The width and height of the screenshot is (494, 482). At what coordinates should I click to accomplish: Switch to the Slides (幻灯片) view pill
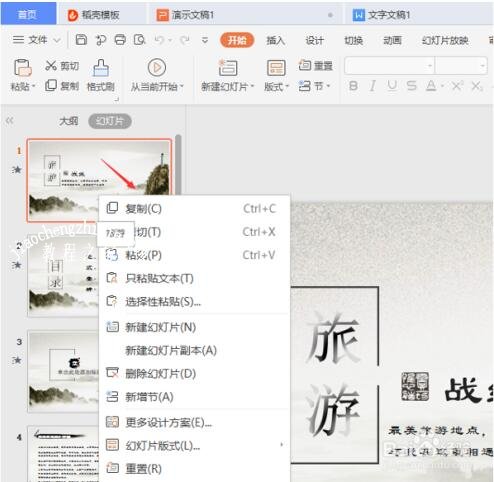pyautogui.click(x=110, y=121)
